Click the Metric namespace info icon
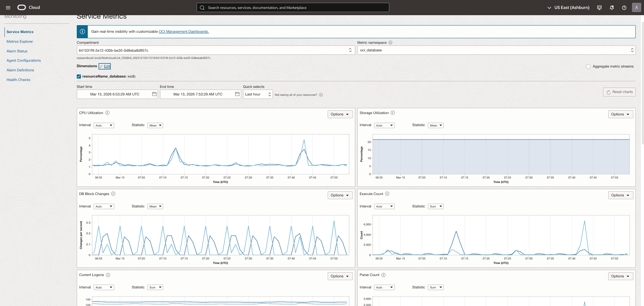 point(390,43)
